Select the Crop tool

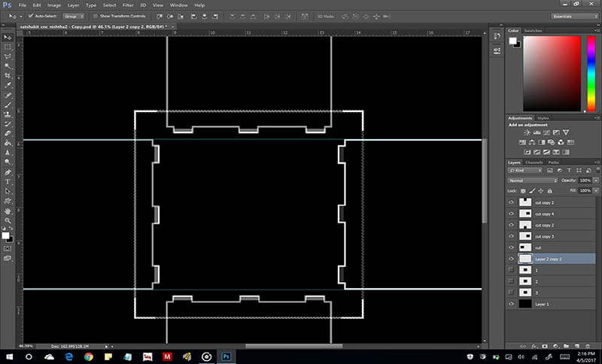(x=8, y=75)
